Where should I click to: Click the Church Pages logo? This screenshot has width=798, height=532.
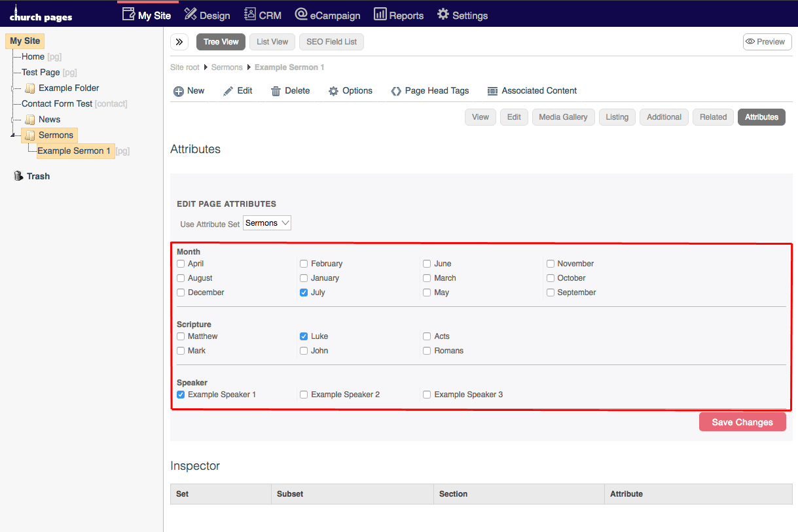[41, 14]
